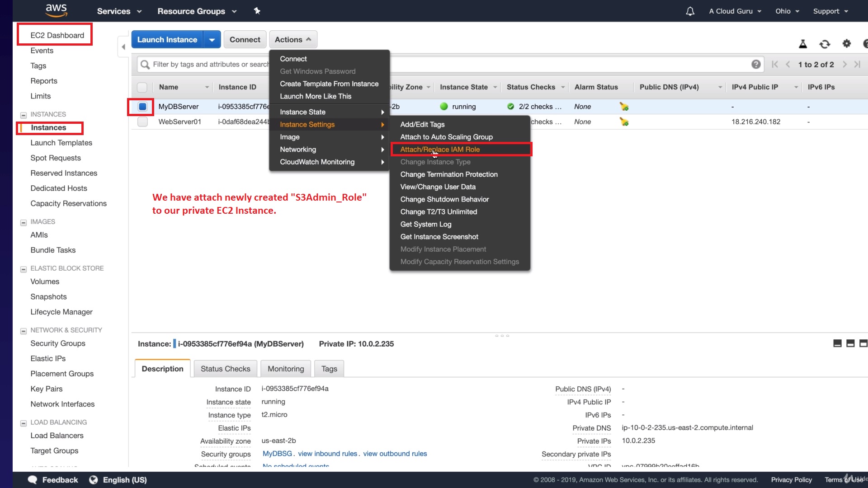Click the AWS logo home icon
Image resolution: width=868 pixels, height=488 pixels.
click(x=56, y=11)
